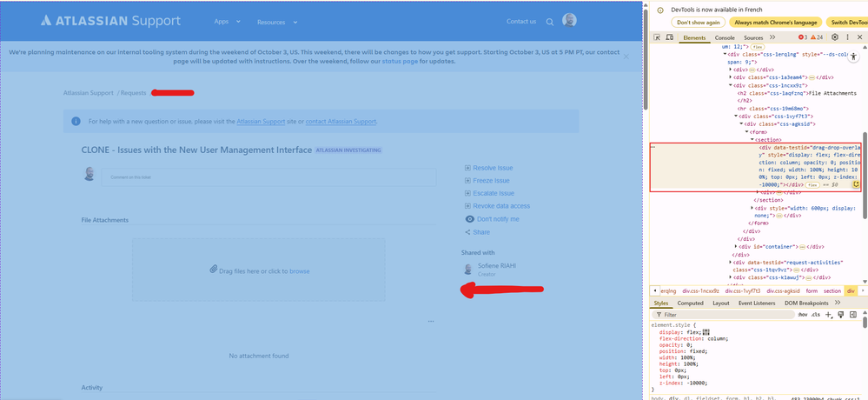Open the Layout tab
The height and width of the screenshot is (400, 868).
(720, 303)
